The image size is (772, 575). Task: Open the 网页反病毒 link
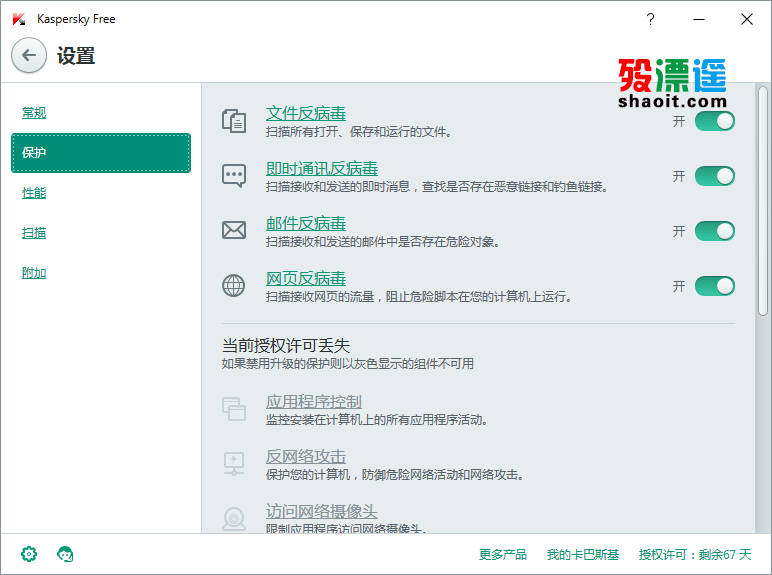306,279
